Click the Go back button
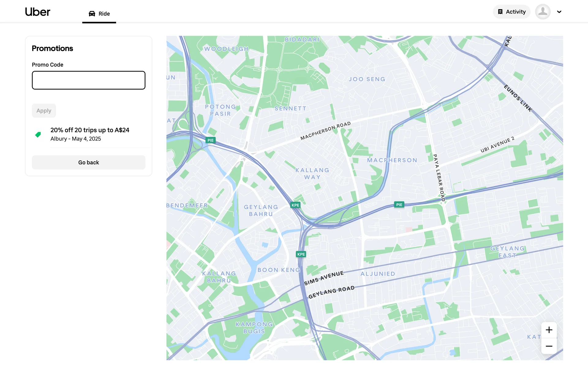The height and width of the screenshot is (368, 588). point(89,162)
